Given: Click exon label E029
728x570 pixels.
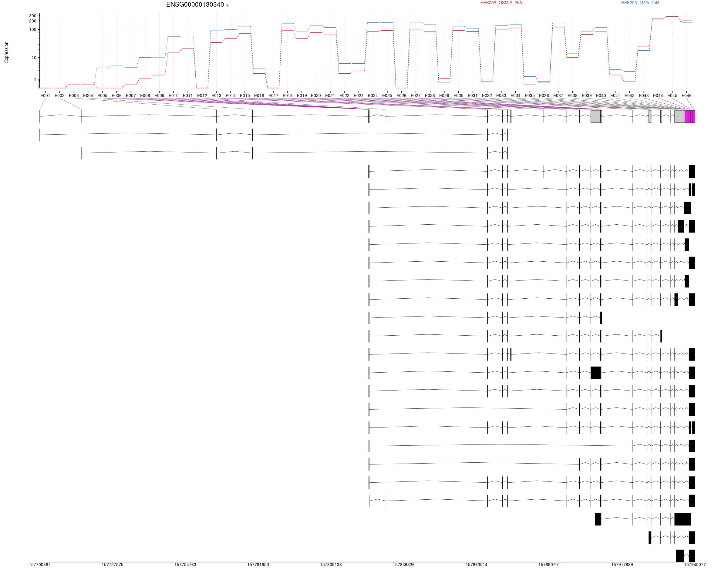Looking at the screenshot, I should [x=444, y=96].
